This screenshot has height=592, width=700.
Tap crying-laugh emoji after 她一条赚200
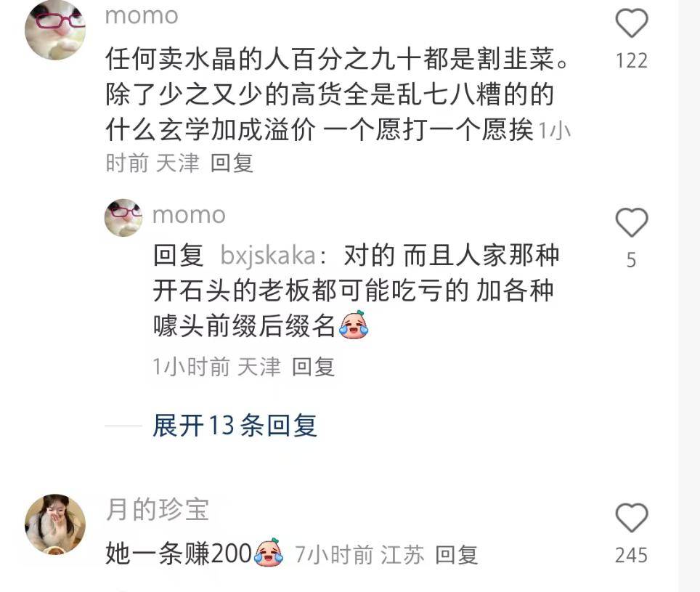269,552
